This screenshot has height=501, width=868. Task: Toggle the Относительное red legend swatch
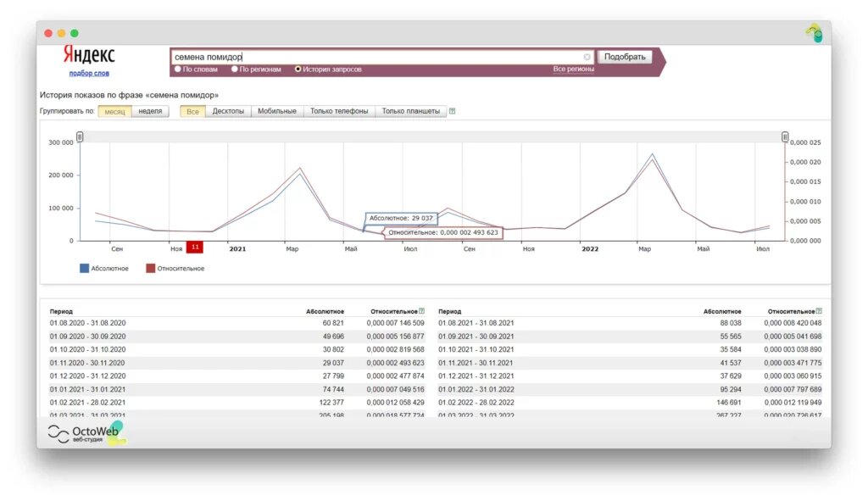pos(150,269)
